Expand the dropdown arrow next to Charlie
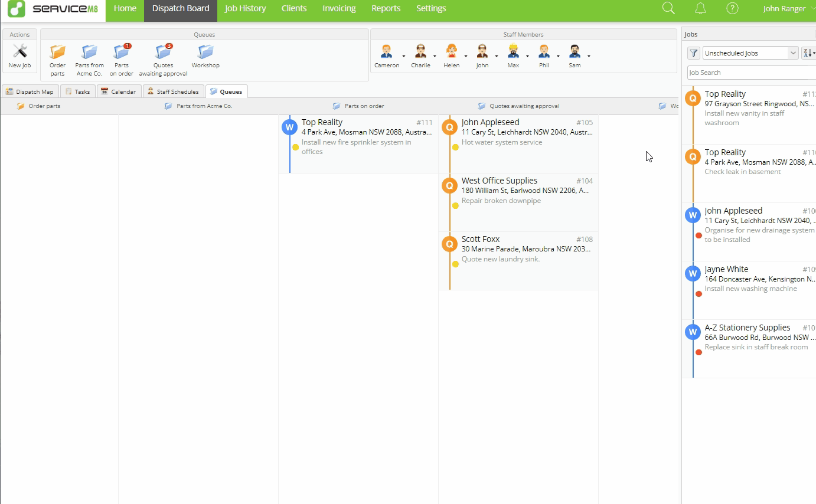Screen dimensions: 816x504 click(x=435, y=57)
